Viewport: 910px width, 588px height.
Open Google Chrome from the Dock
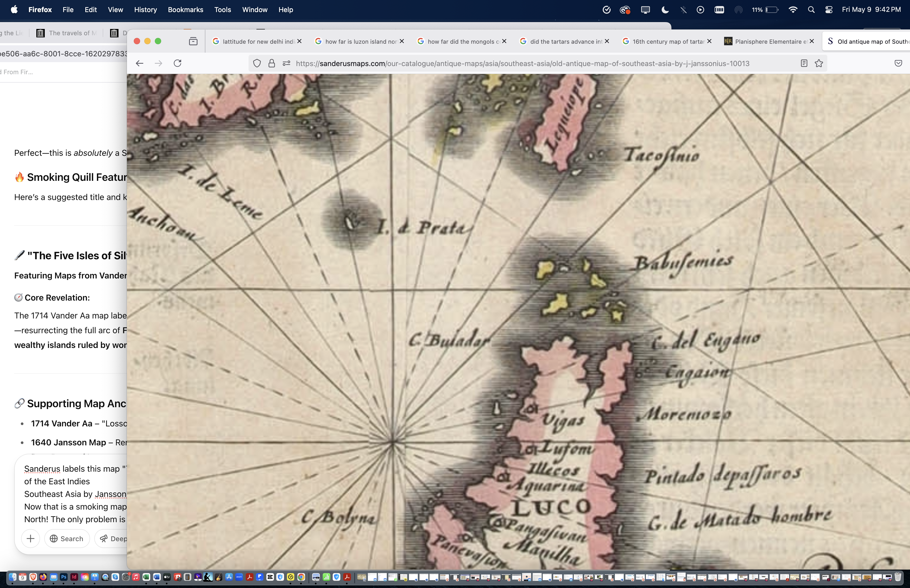[x=301, y=577]
